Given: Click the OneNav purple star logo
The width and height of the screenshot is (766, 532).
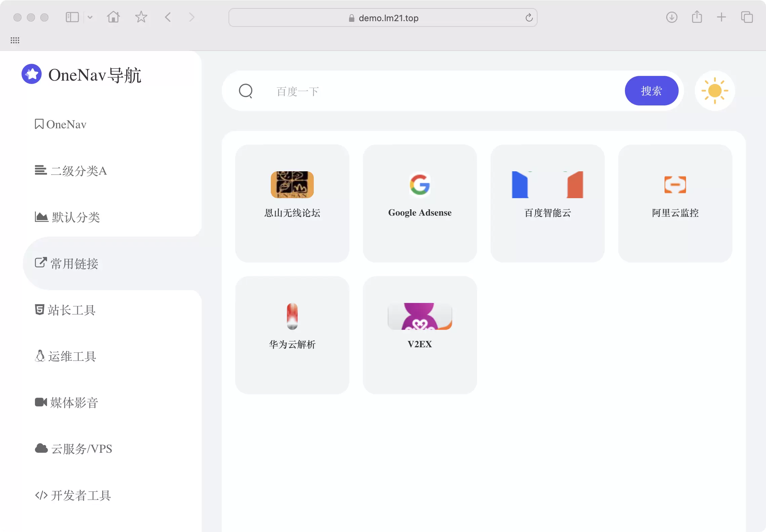Looking at the screenshot, I should [32, 74].
